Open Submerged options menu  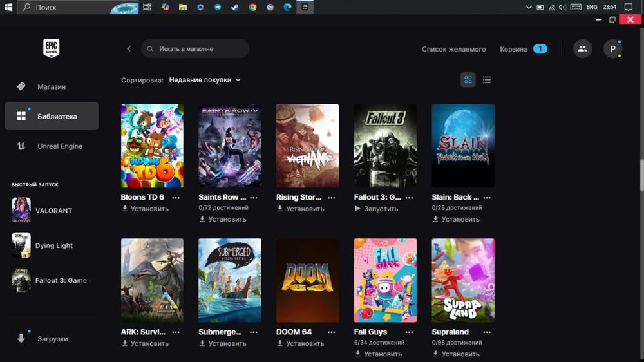pos(254,332)
